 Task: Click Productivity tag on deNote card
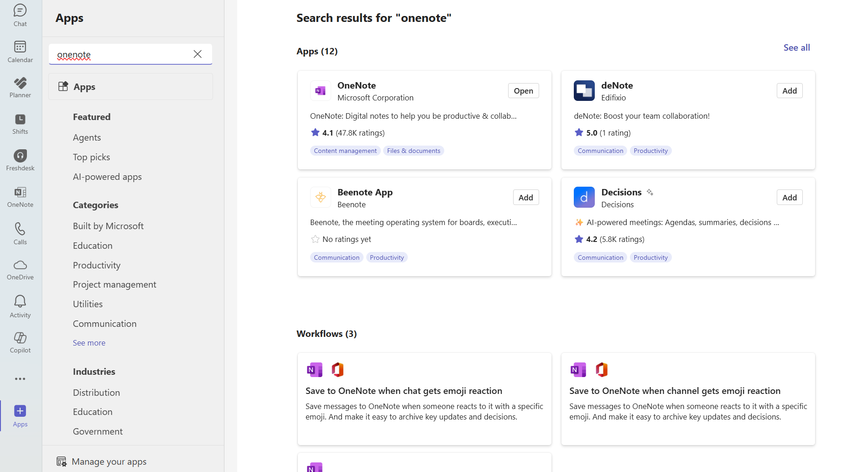(x=650, y=151)
